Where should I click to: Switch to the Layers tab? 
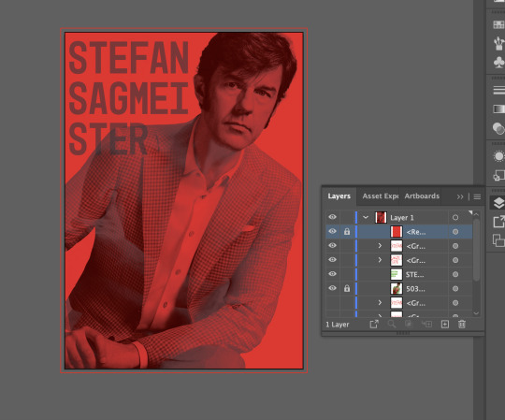[x=339, y=196]
